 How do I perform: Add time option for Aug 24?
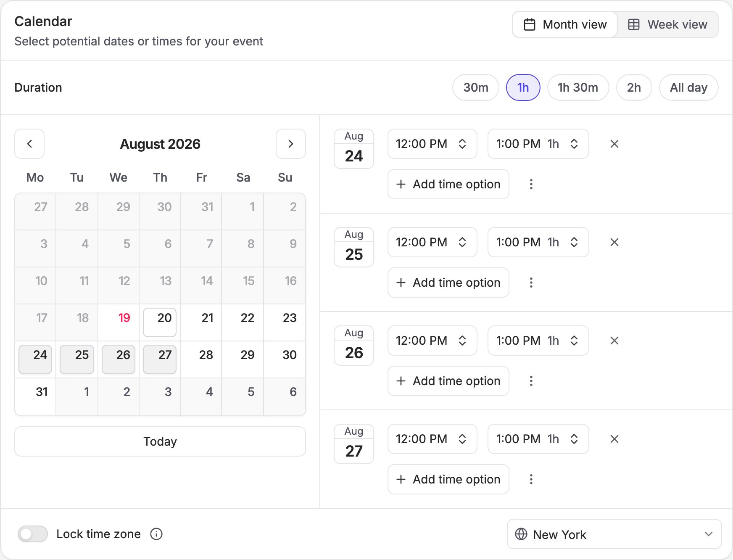click(x=448, y=184)
